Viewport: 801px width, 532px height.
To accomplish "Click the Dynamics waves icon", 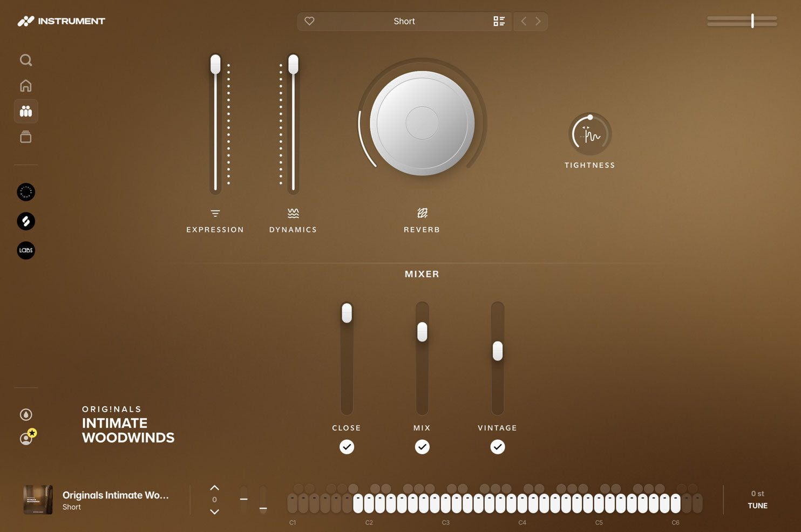I will 293,213.
